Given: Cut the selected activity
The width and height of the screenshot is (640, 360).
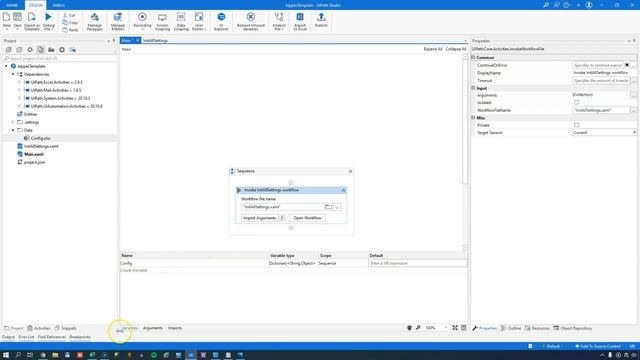Looking at the screenshot, I should click(70, 15).
